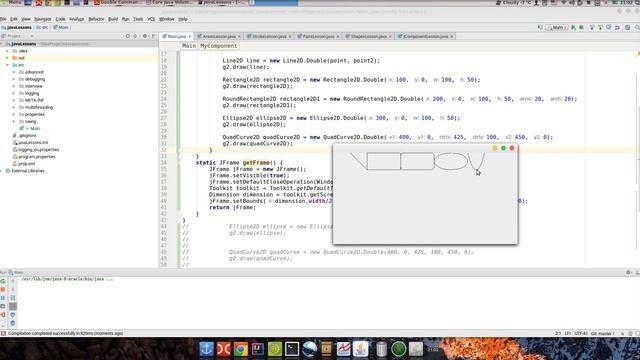
Task: Click the clear all trash icon in Run panel
Action: point(13,323)
